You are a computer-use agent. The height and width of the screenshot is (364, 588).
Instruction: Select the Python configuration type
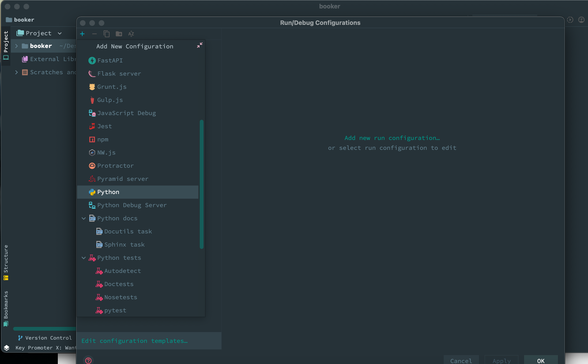click(108, 192)
